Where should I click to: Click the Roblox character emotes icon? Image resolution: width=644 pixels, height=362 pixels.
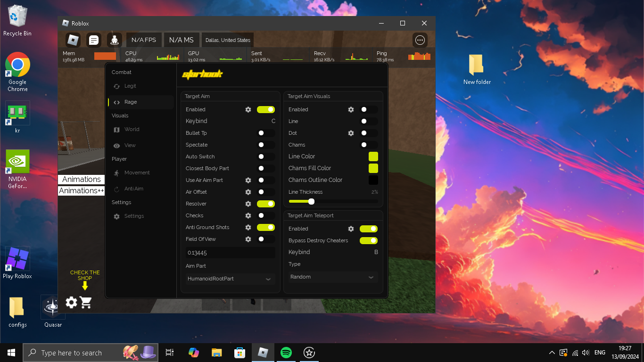[115, 40]
